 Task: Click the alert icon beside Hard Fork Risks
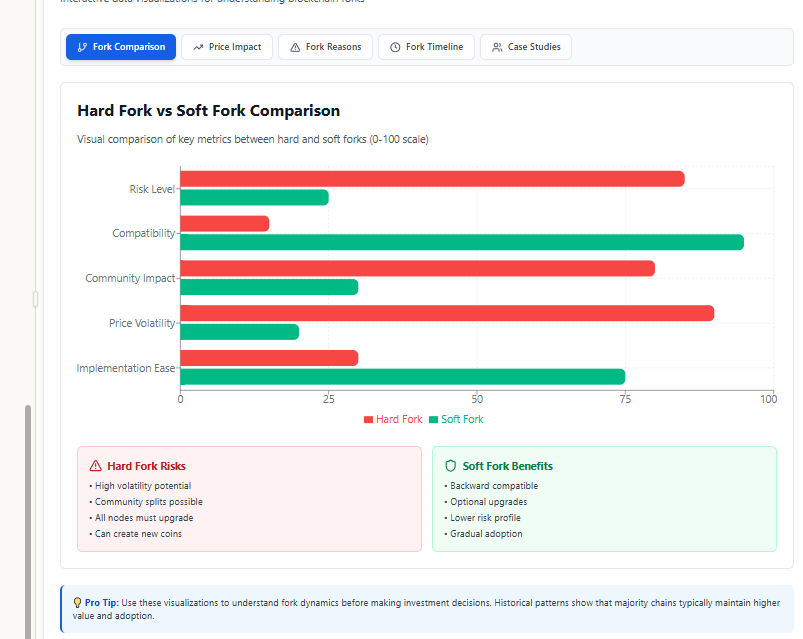point(96,466)
